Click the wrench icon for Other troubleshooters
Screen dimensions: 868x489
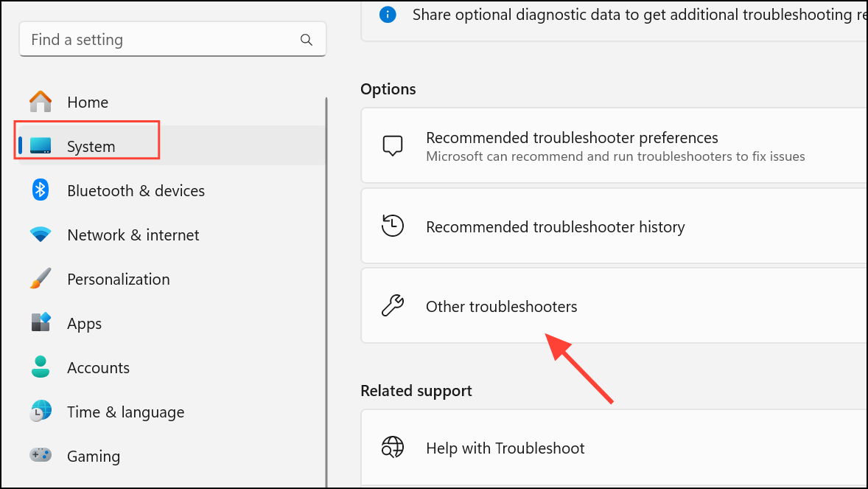click(393, 305)
